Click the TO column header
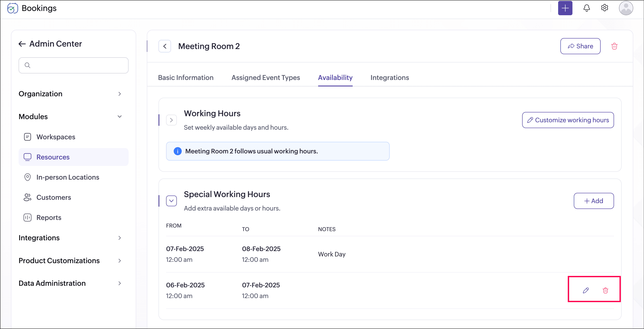Screen dimensions: 644x329 (246, 229)
